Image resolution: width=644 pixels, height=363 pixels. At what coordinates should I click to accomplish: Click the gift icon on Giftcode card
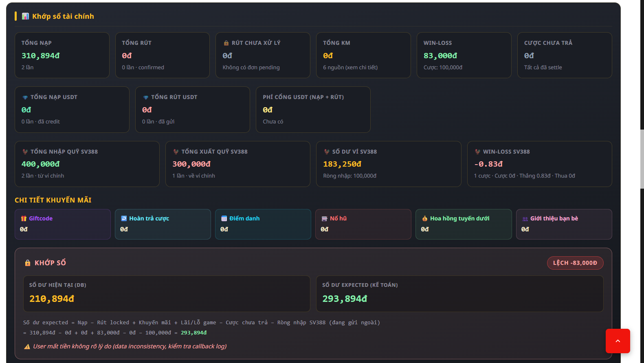coord(24,218)
